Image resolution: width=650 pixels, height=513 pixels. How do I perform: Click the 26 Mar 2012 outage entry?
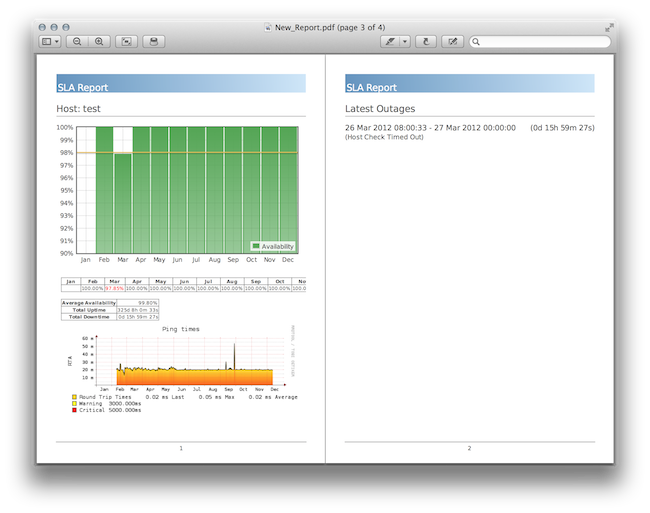pyautogui.click(x=430, y=128)
